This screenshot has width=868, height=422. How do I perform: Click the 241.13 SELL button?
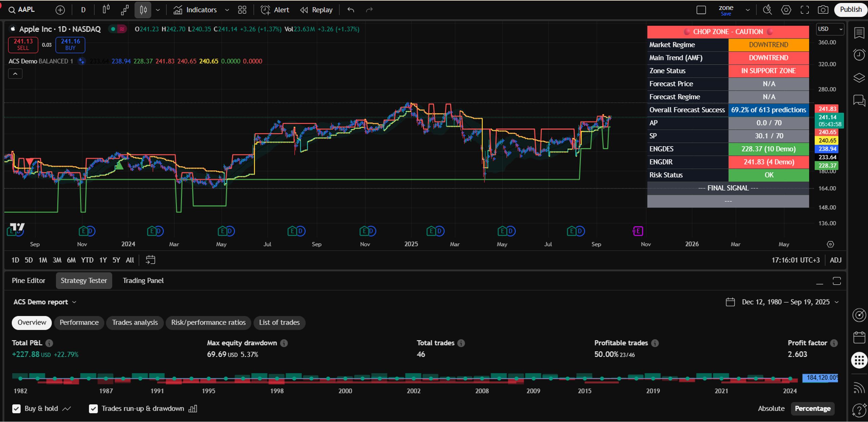pos(23,45)
